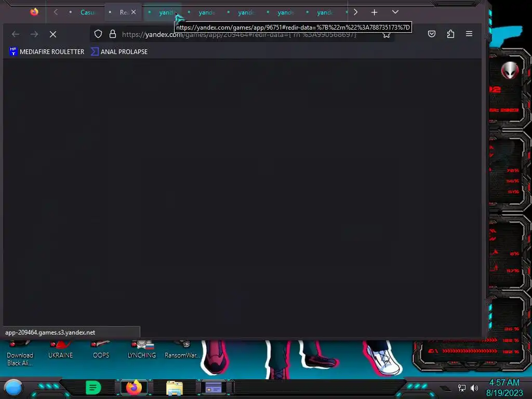Viewport: 532px width, 399px height.
Task: Open the volume speaker tray icon
Action: tap(474, 388)
